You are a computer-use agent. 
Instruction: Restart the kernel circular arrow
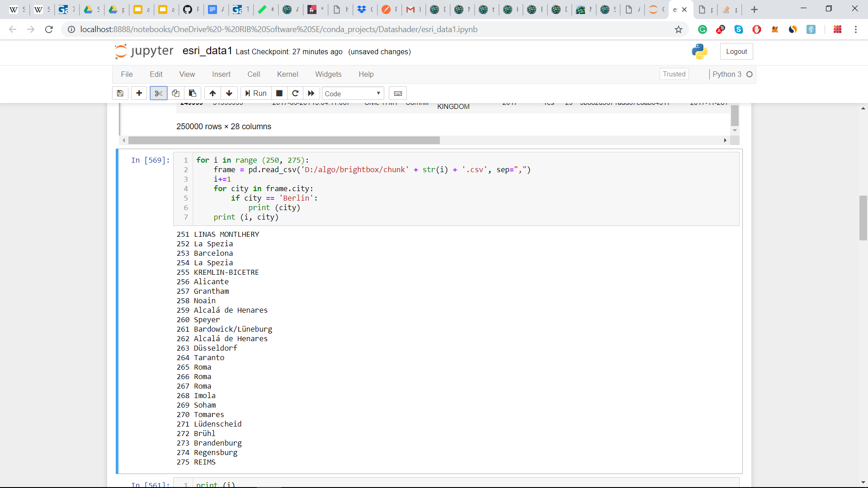(x=295, y=93)
